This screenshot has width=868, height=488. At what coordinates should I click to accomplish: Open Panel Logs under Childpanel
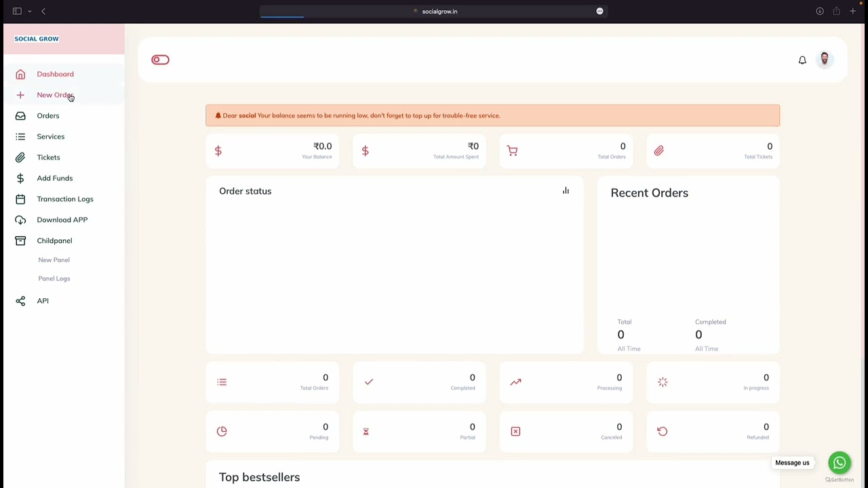[x=54, y=279]
